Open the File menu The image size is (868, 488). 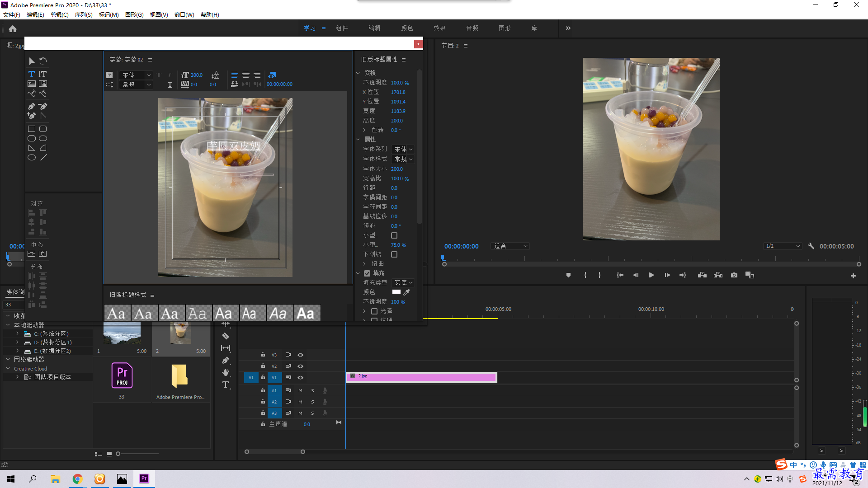tap(12, 15)
